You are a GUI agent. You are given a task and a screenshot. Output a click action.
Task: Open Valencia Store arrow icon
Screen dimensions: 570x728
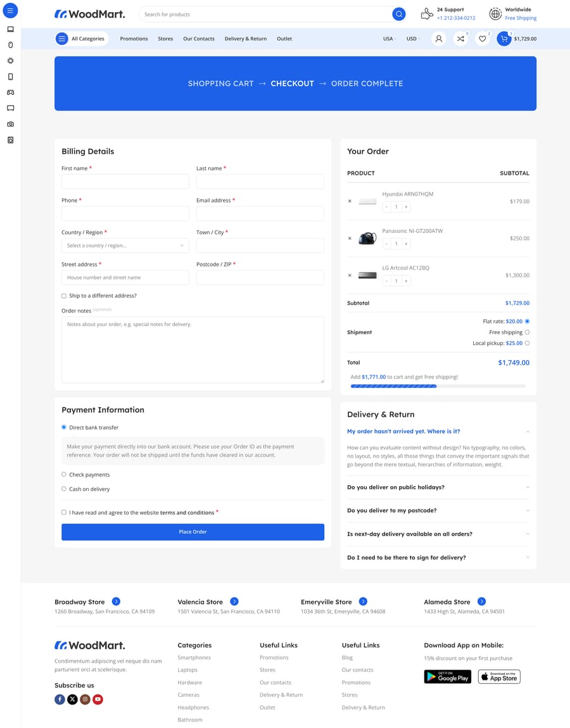pos(234,601)
